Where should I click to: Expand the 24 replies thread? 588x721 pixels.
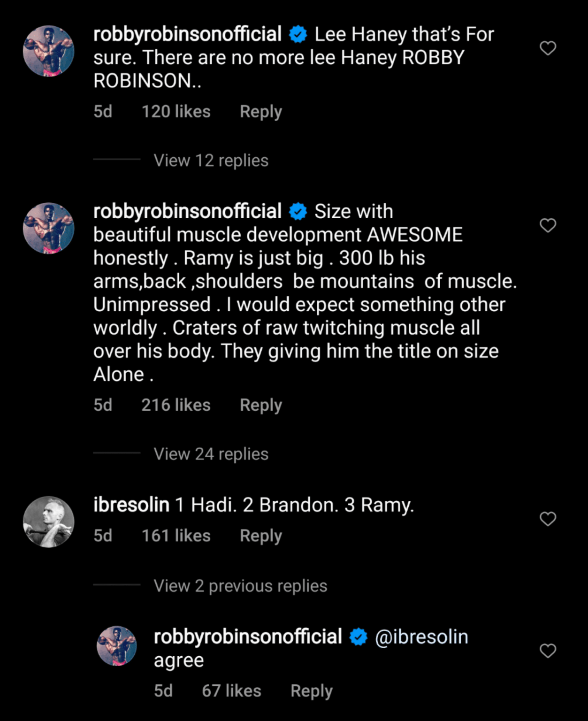click(211, 454)
